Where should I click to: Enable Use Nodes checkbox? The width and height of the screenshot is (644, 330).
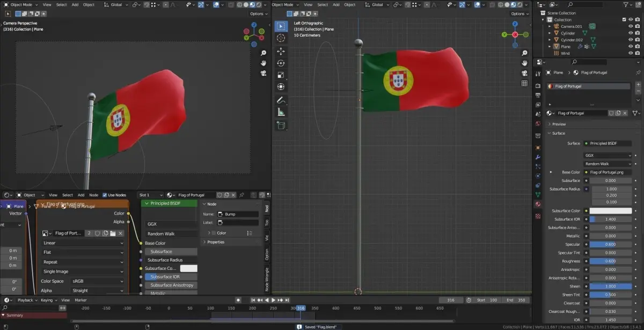pos(105,195)
